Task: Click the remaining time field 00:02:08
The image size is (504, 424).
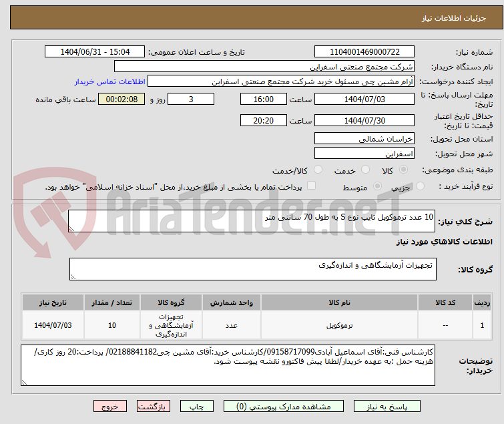Action: coord(121,99)
